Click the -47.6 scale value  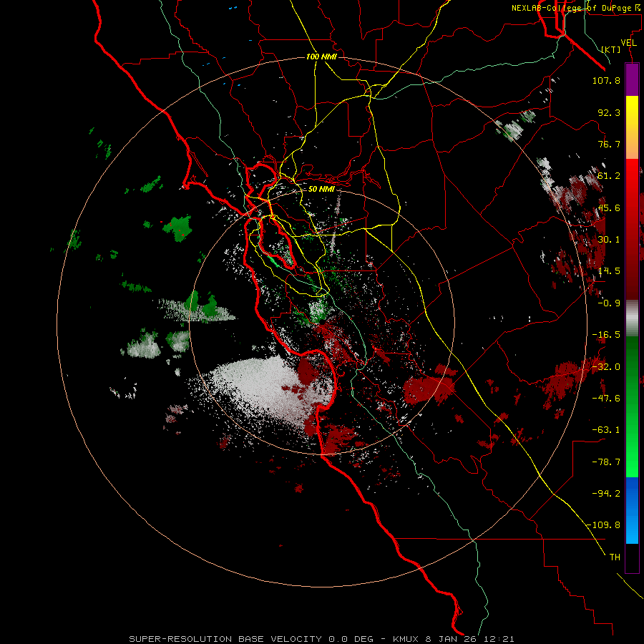click(606, 399)
